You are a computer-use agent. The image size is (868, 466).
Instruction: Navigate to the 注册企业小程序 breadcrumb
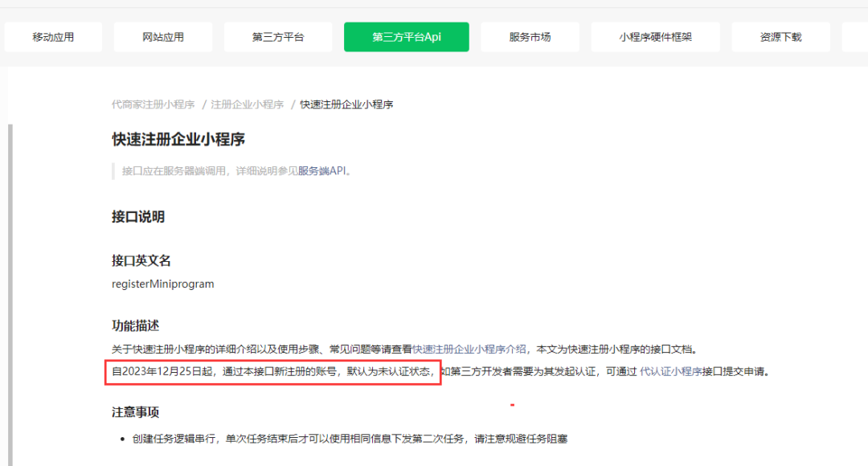click(247, 104)
